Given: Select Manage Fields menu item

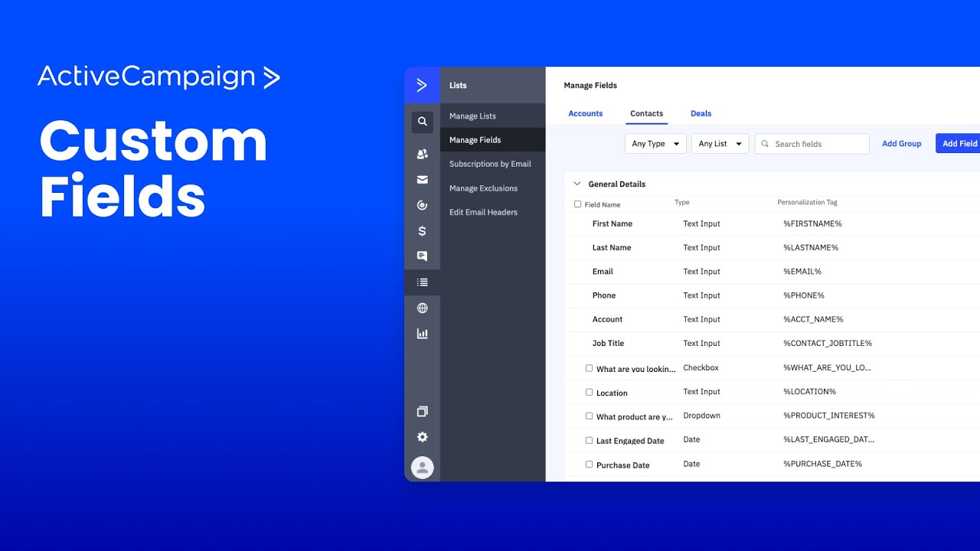Looking at the screenshot, I should (493, 140).
